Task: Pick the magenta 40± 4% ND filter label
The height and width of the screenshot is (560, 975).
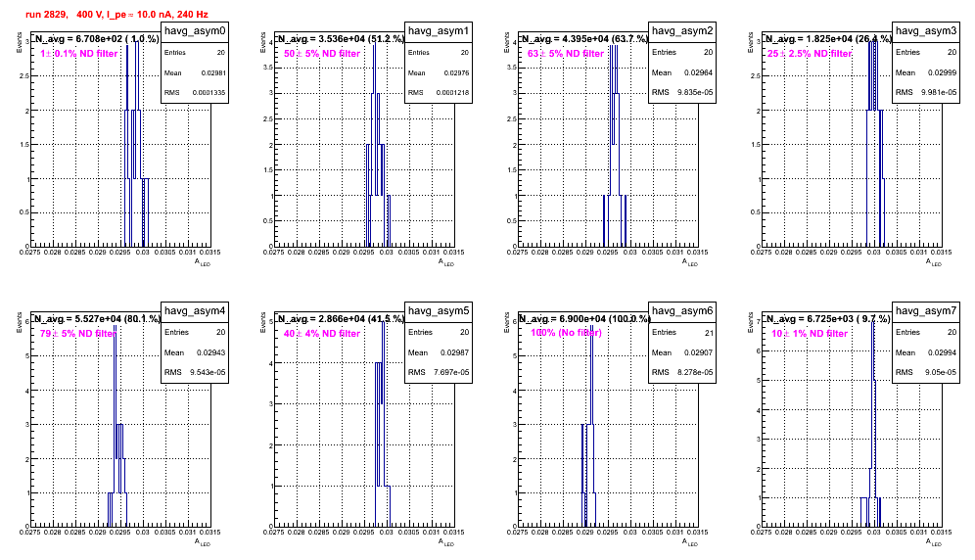Action: coord(322,334)
